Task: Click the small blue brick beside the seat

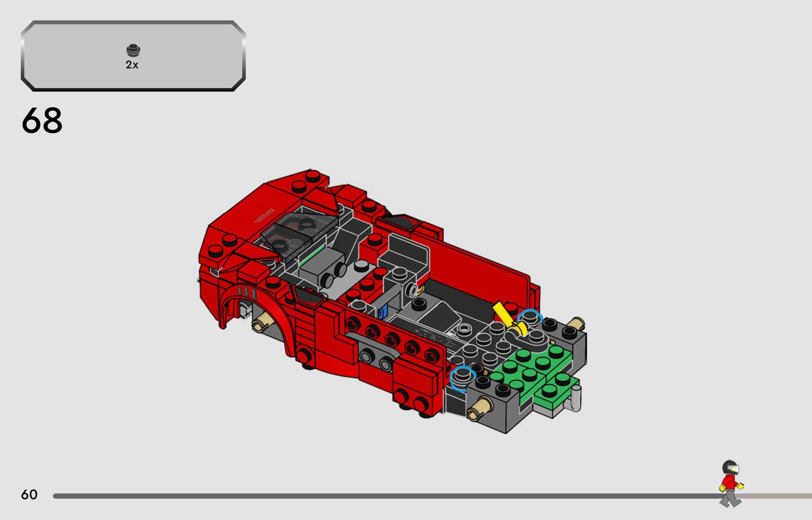Action: click(x=383, y=312)
